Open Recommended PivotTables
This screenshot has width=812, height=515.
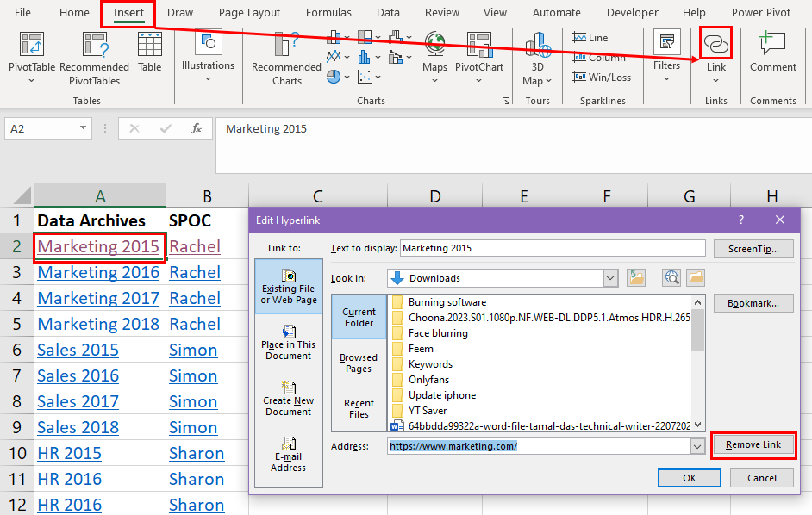tap(94, 58)
